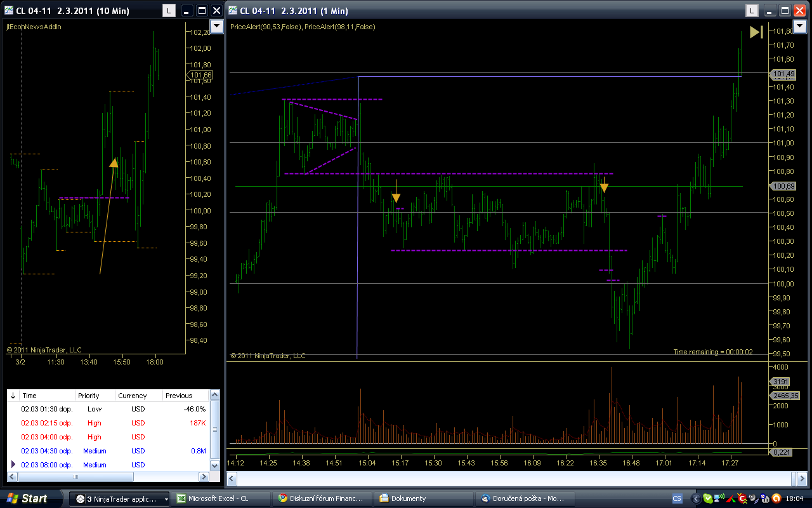Toggle the L link button on 1 Min chart
The width and height of the screenshot is (812, 508).
[x=751, y=10]
